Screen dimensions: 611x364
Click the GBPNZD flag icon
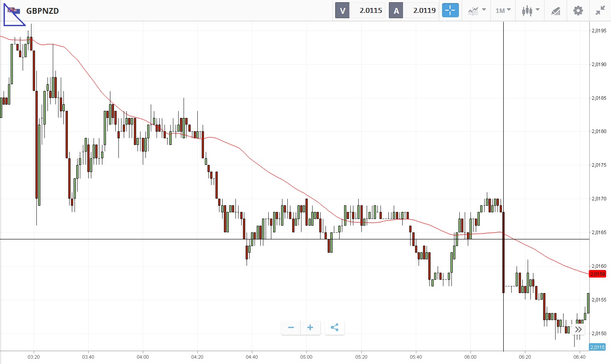[14, 11]
